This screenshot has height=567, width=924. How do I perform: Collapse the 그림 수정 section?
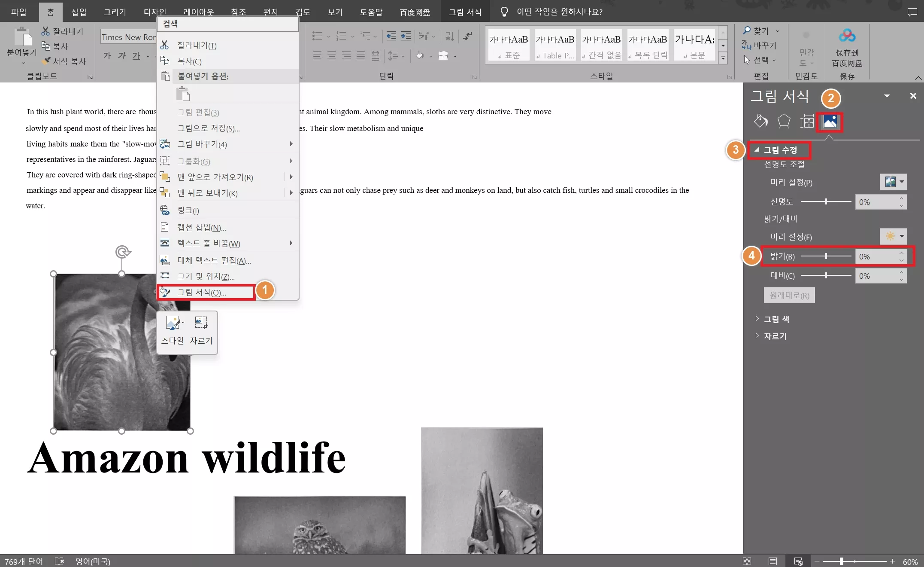pyautogui.click(x=757, y=150)
